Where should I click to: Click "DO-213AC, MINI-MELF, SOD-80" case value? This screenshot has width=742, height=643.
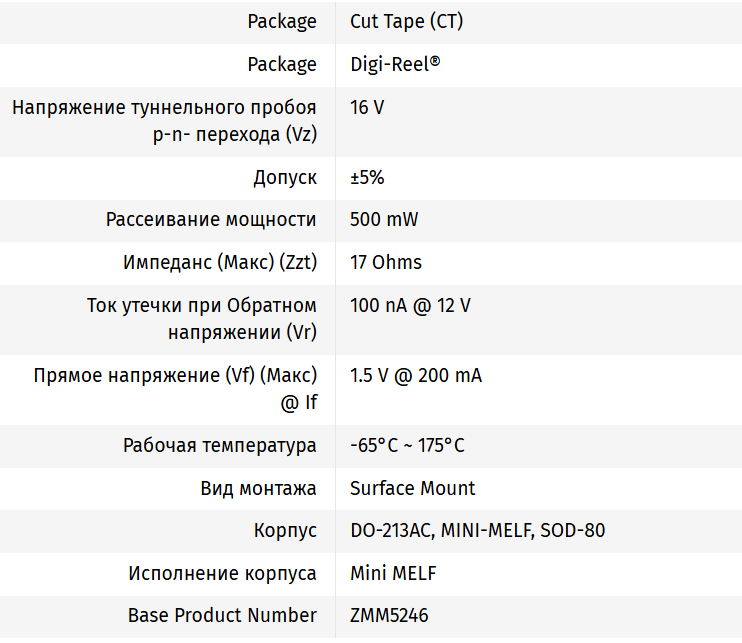click(x=477, y=531)
